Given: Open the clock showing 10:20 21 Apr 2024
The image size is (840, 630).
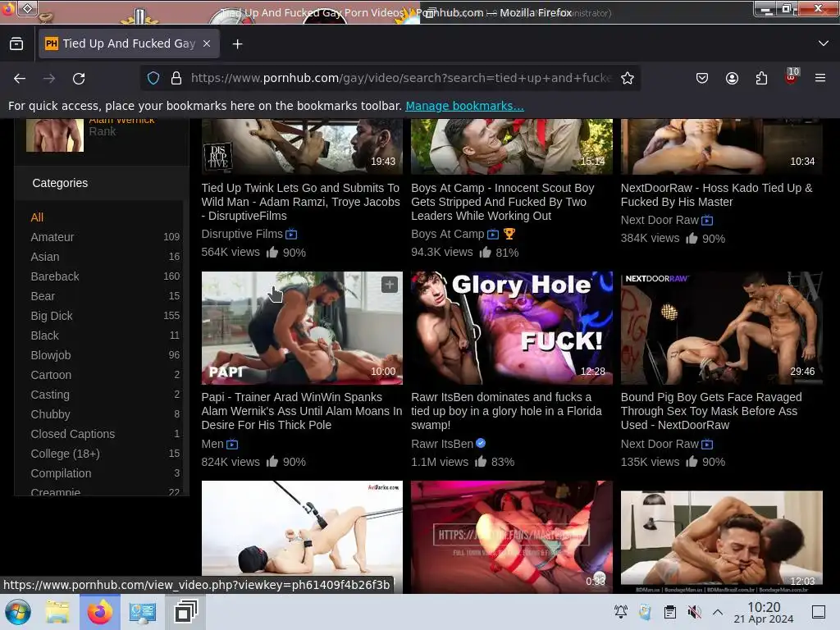Looking at the screenshot, I should click(764, 613).
